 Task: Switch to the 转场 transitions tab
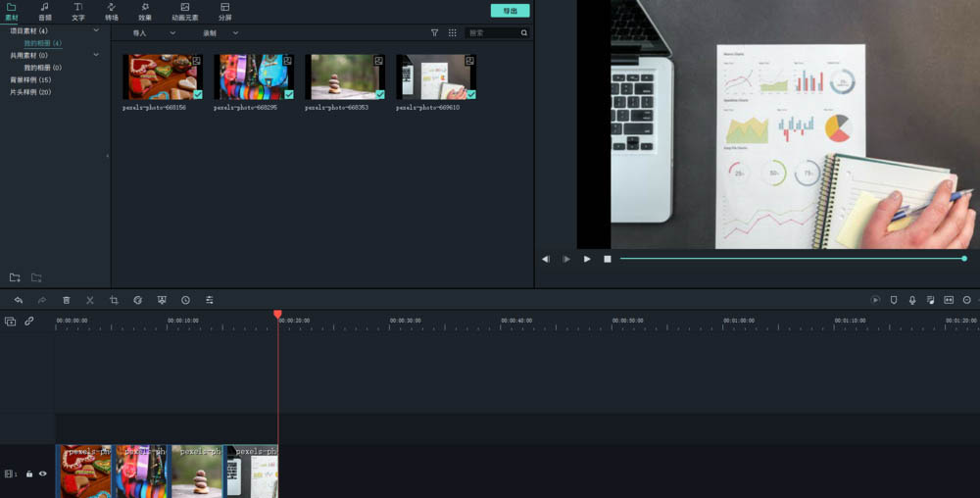coord(112,11)
